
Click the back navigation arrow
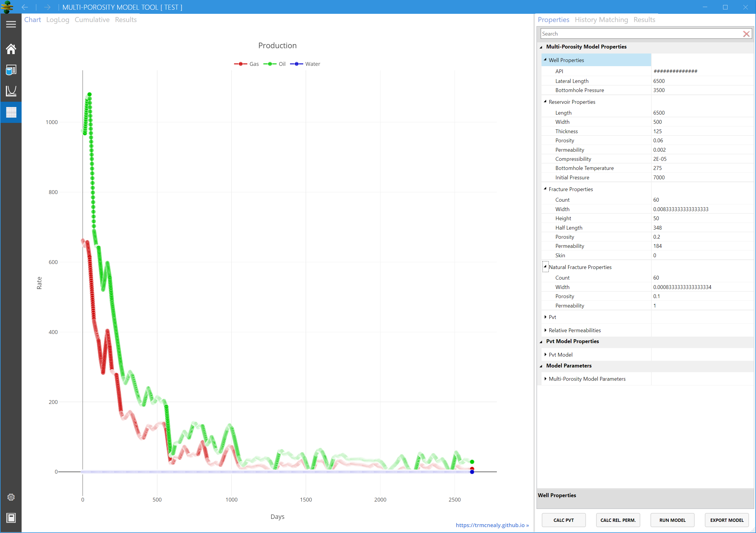[x=25, y=7]
